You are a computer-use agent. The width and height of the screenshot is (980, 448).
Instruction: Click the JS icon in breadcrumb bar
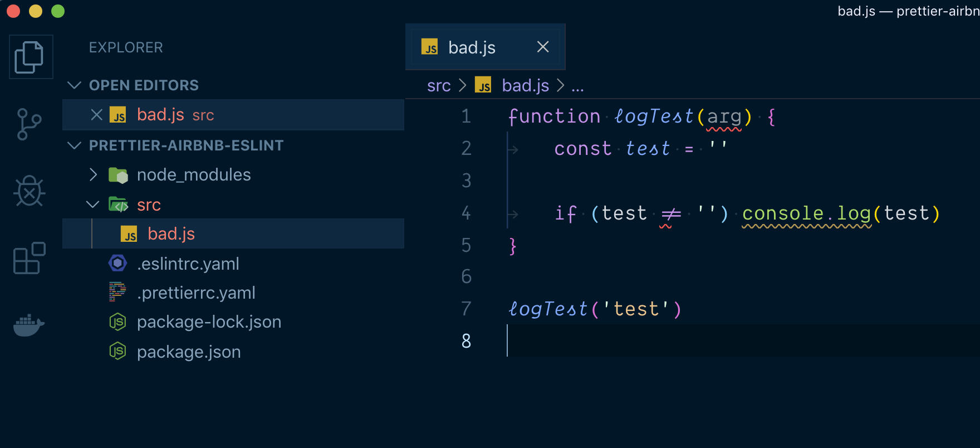pos(483,85)
